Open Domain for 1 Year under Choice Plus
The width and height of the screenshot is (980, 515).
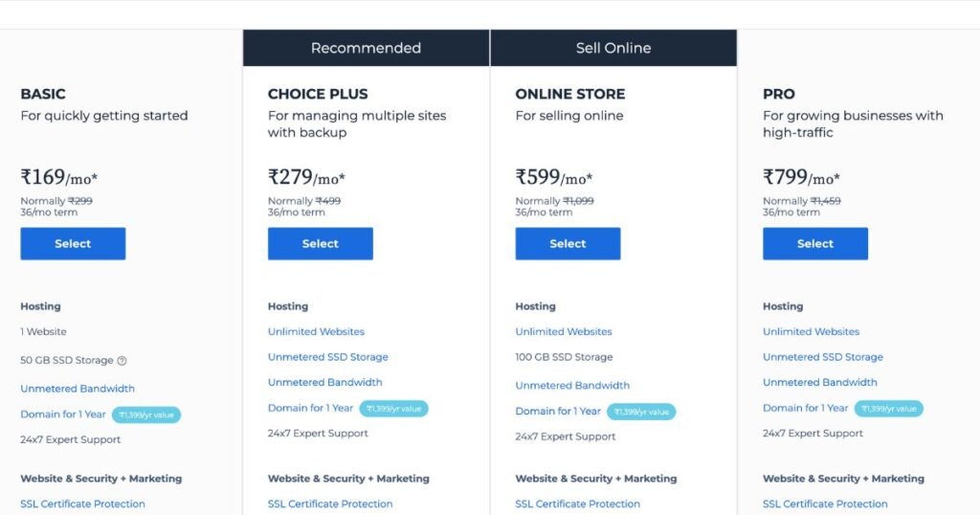[310, 408]
